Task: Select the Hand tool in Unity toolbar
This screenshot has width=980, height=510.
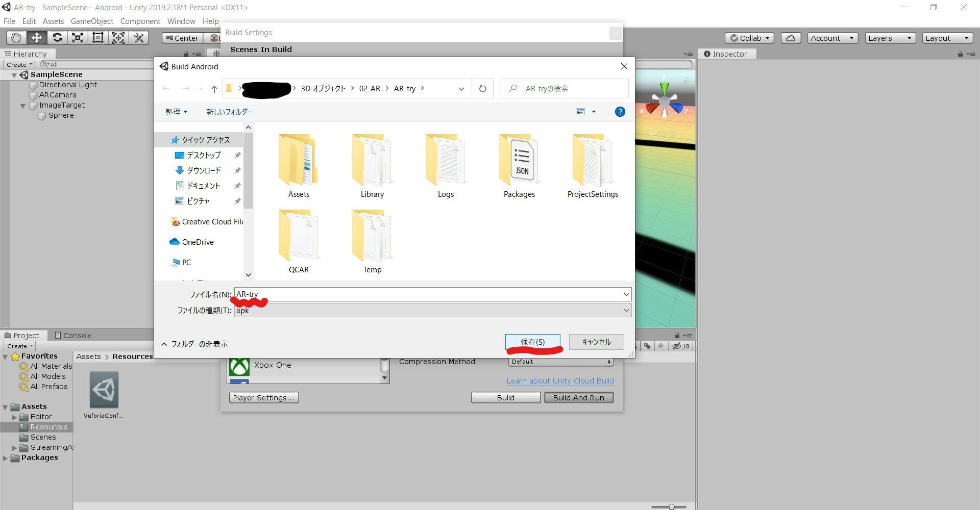Action: tap(16, 38)
